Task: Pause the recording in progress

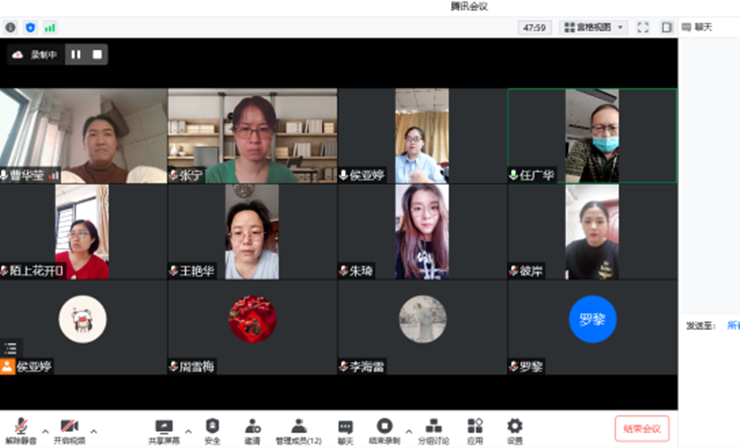Action: pyautogui.click(x=76, y=54)
